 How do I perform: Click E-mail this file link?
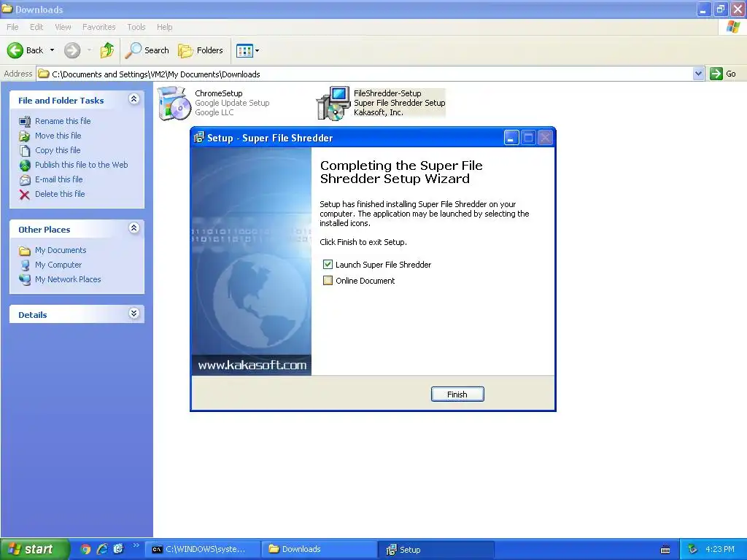click(58, 179)
